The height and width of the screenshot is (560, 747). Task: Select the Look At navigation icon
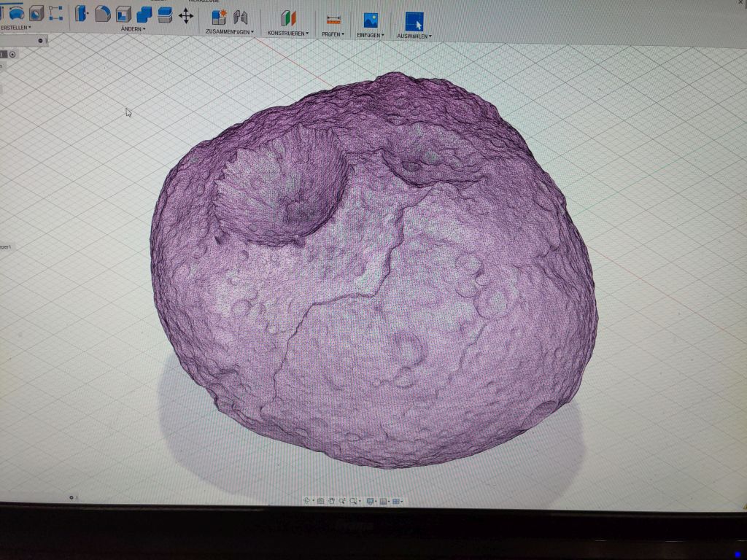(x=321, y=501)
